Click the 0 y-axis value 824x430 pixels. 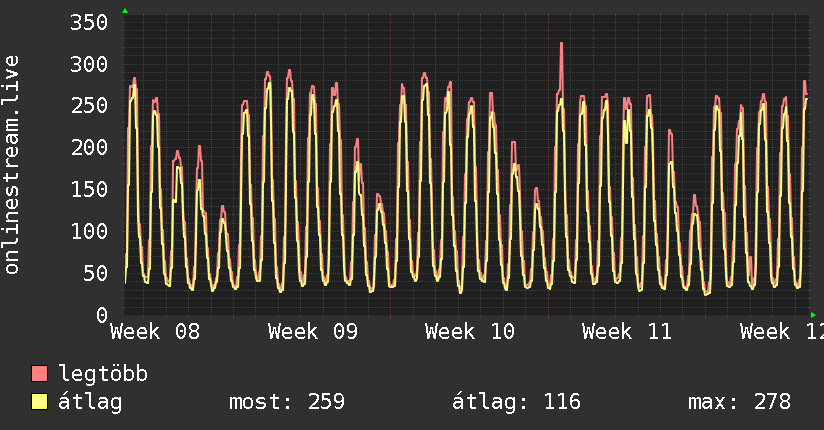coord(102,315)
